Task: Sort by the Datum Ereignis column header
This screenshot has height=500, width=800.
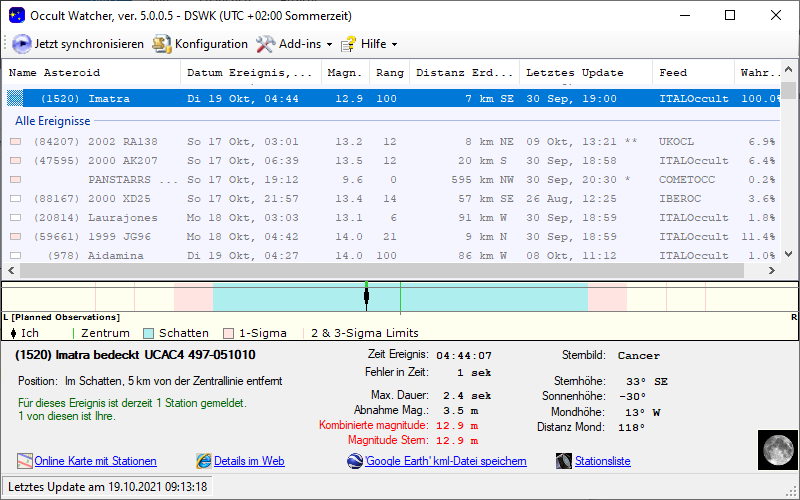Action: click(x=250, y=73)
